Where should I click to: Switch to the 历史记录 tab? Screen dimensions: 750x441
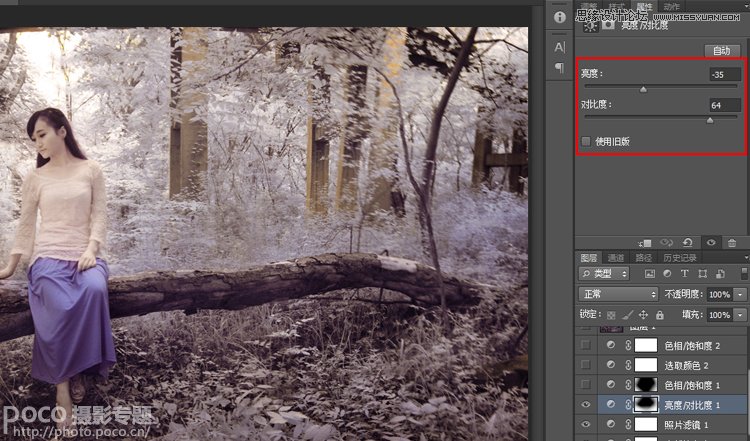(681, 257)
